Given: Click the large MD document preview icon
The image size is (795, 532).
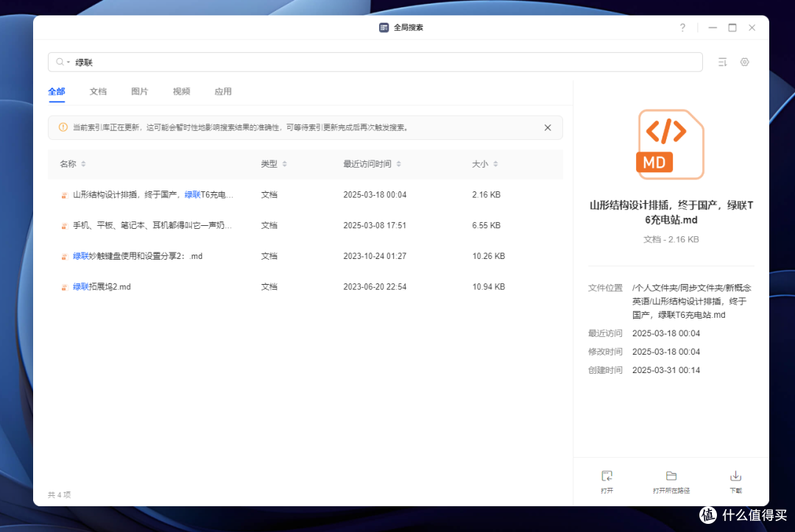Looking at the screenshot, I should tap(669, 144).
